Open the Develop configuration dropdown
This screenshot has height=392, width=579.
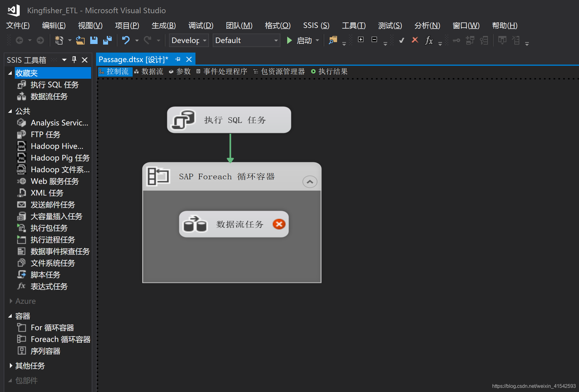[189, 40]
